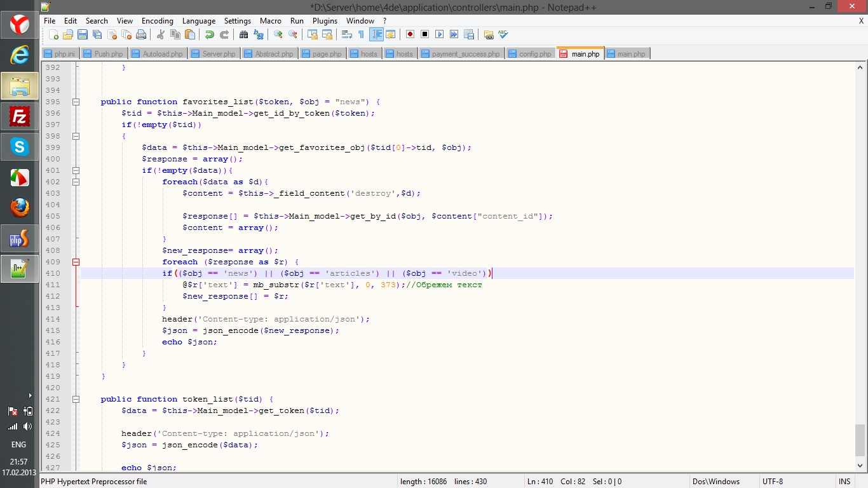868x488 pixels.
Task: Click the vertical scrollbar thumb
Action: [860, 440]
